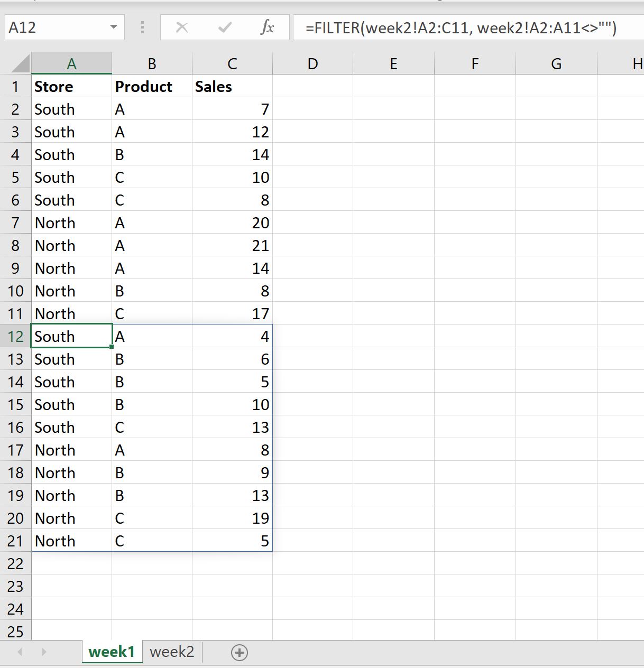Click the three-dot handle next to Name Box
The width and height of the screenshot is (644, 668).
click(142, 27)
